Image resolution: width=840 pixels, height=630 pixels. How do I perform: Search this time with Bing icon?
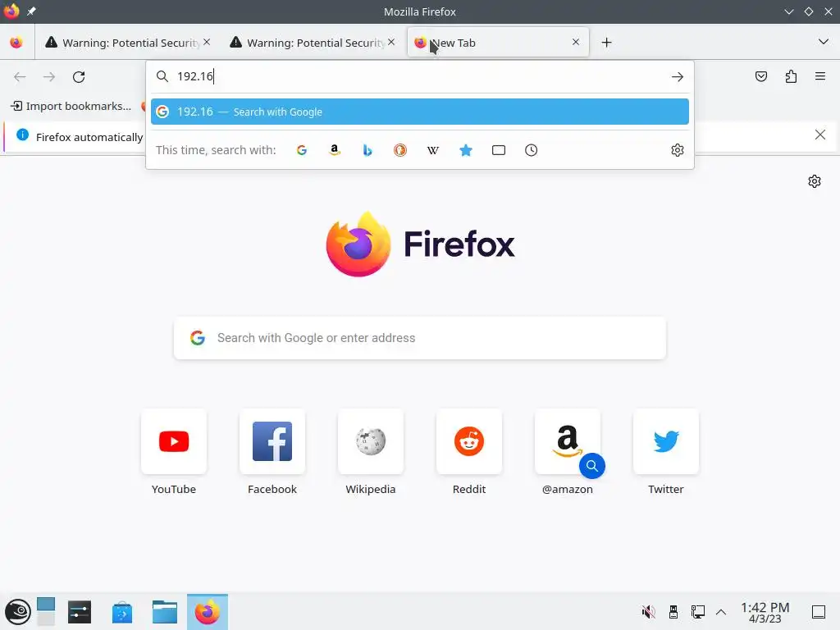tap(367, 150)
